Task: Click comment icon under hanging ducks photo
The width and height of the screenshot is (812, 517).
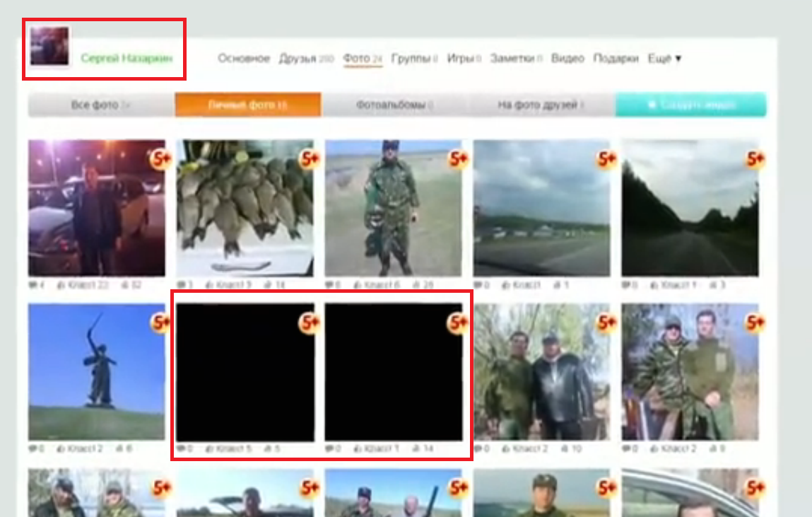Action: (181, 285)
